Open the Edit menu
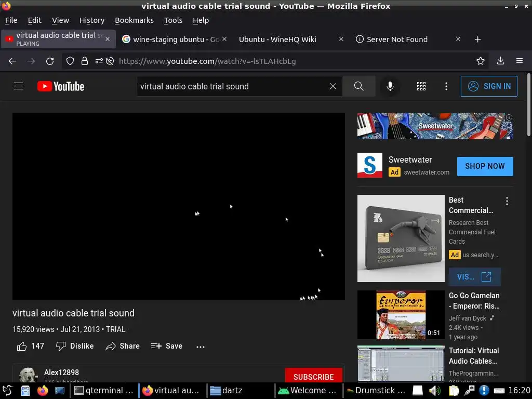This screenshot has height=399, width=532. tap(35, 20)
